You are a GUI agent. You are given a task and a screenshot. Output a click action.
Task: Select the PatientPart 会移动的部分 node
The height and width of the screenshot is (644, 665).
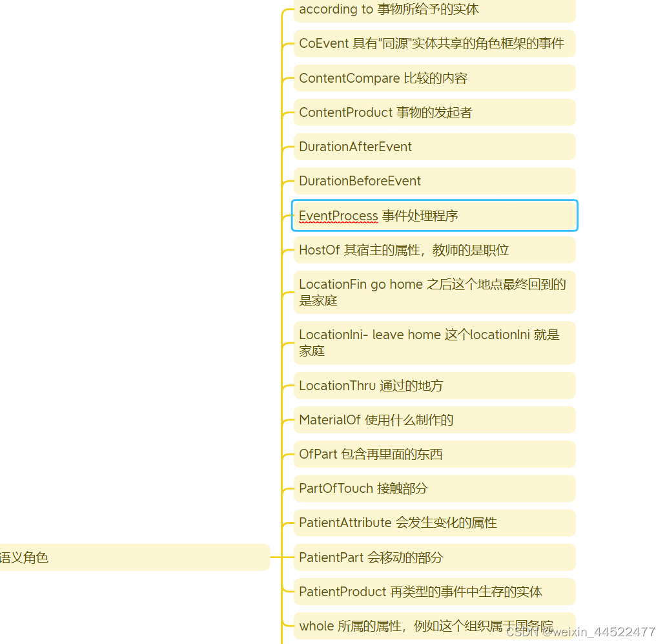[435, 557]
